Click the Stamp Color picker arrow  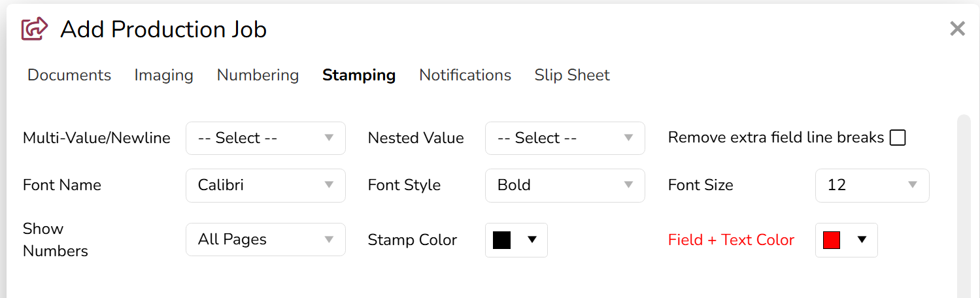click(x=532, y=240)
